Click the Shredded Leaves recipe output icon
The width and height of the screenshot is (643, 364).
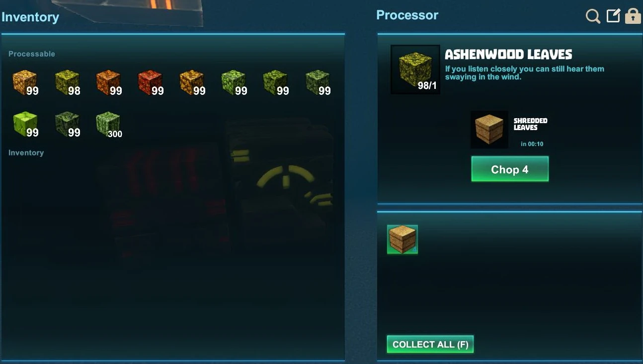[x=489, y=129]
